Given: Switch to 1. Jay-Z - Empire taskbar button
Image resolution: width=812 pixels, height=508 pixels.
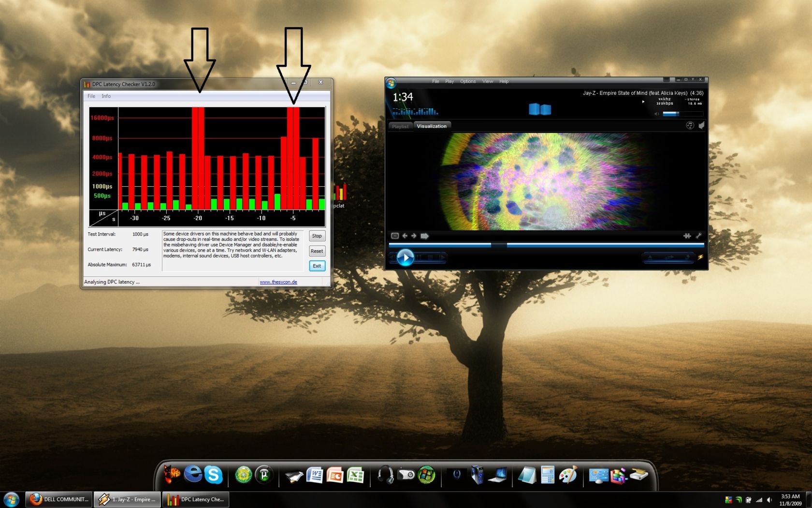Looking at the screenshot, I should (127, 499).
